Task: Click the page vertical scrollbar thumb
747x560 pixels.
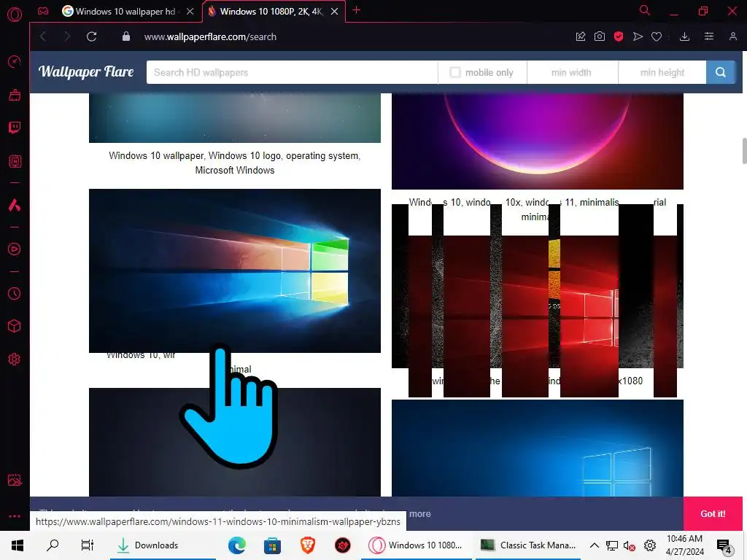Action: click(743, 151)
